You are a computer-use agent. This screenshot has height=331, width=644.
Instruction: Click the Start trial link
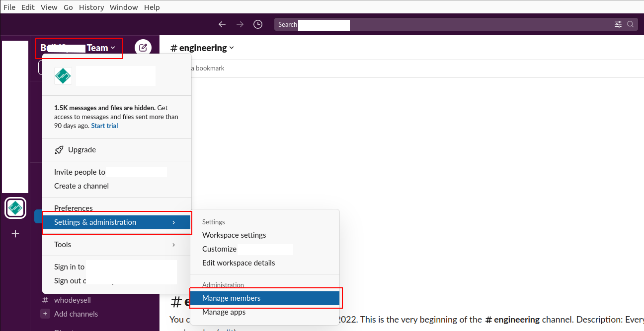[x=104, y=126]
